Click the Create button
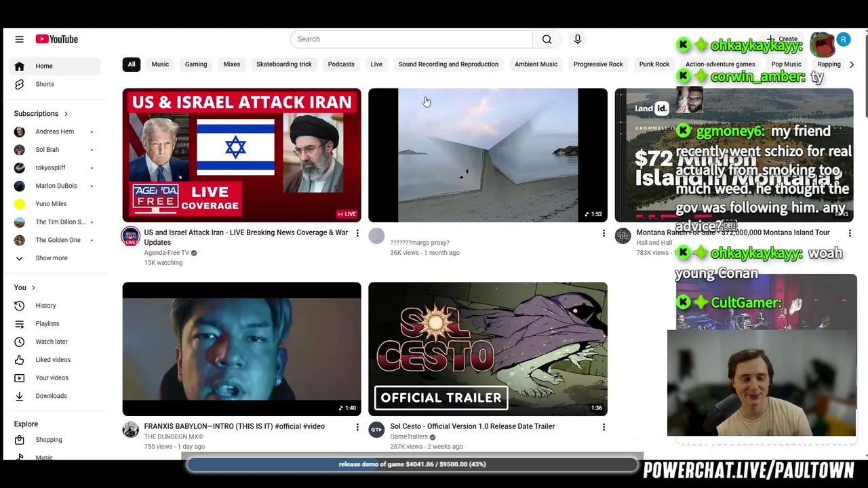Image resolution: width=868 pixels, height=488 pixels. pos(782,39)
